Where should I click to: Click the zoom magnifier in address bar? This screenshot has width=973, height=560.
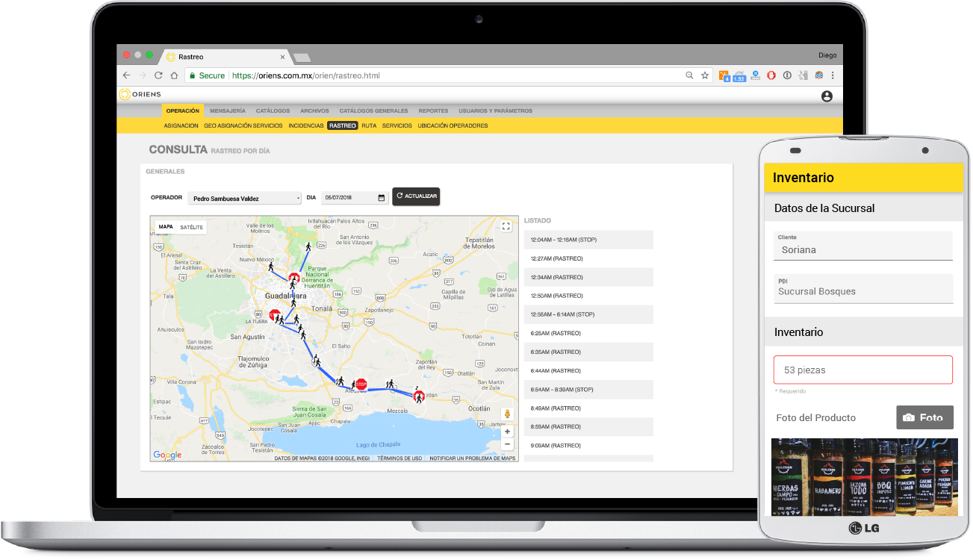click(x=689, y=75)
